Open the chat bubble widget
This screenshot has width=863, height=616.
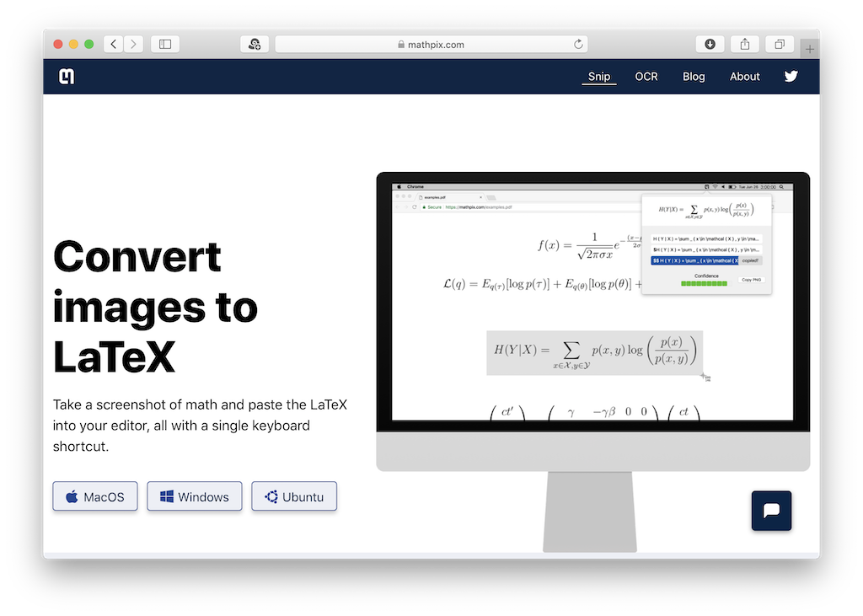point(771,511)
